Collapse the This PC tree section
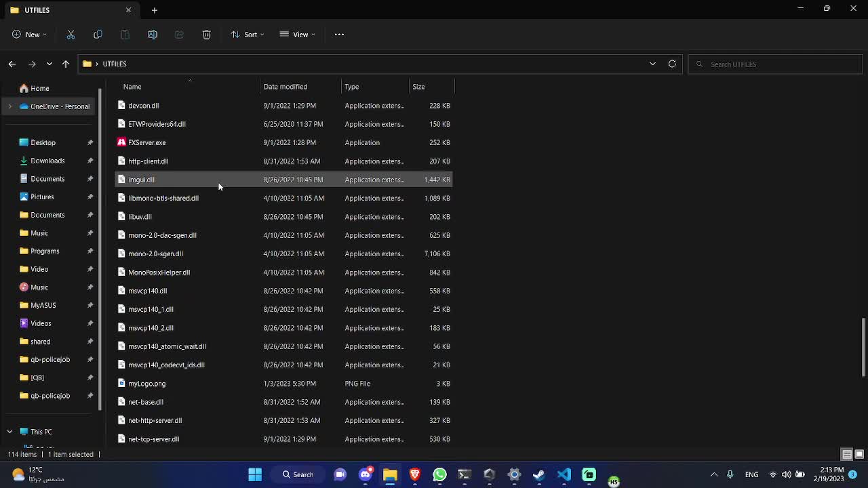The height and width of the screenshot is (488, 868). (9, 432)
